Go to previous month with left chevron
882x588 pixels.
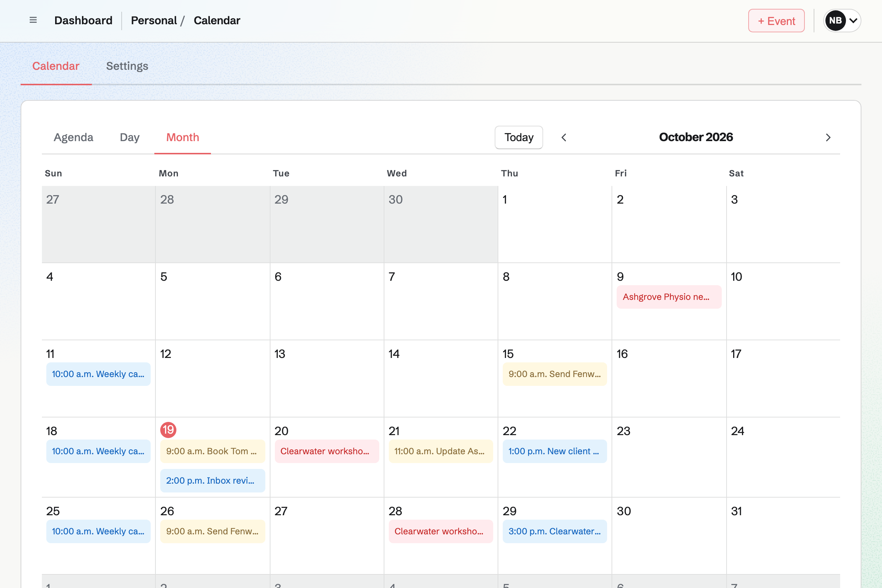[x=564, y=137]
